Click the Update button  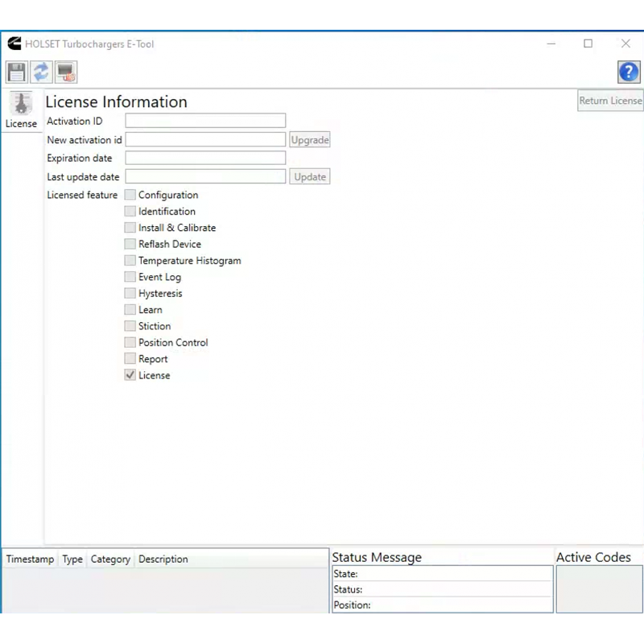[x=310, y=177]
